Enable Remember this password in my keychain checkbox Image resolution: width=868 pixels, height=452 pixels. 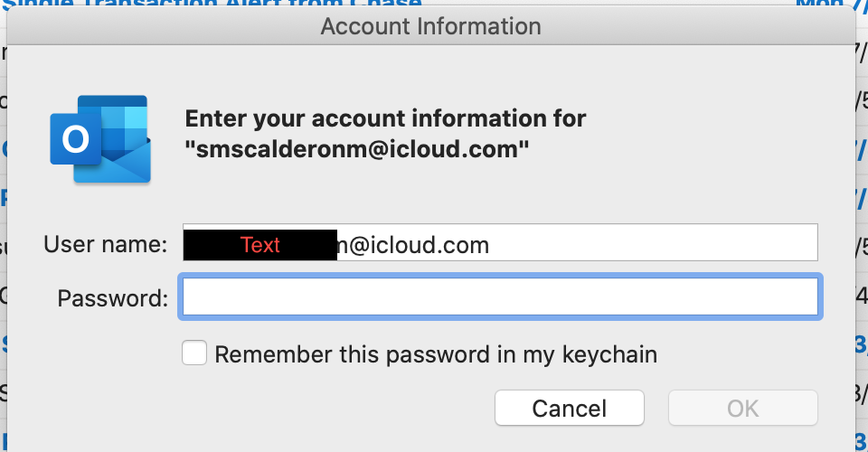coord(194,353)
